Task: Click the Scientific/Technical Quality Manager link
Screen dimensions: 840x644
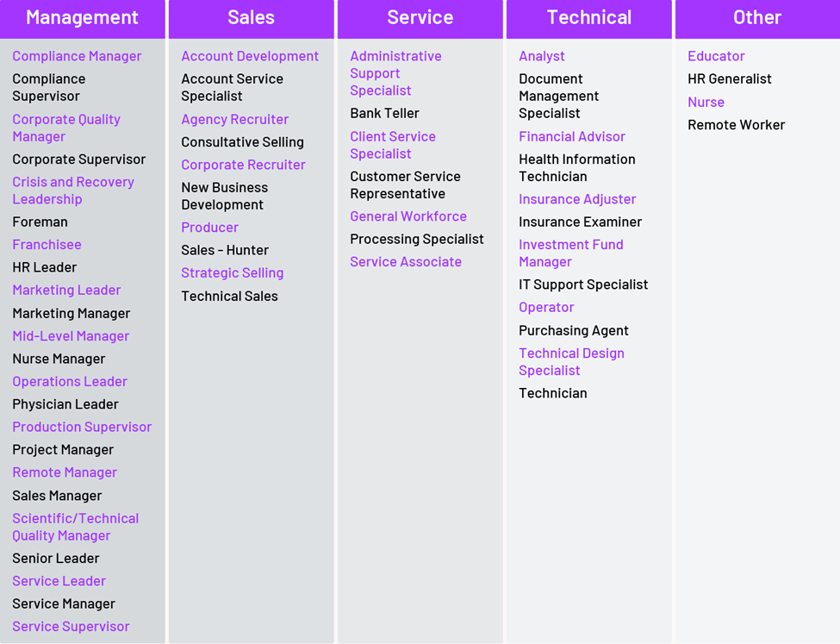Action: coord(75,527)
